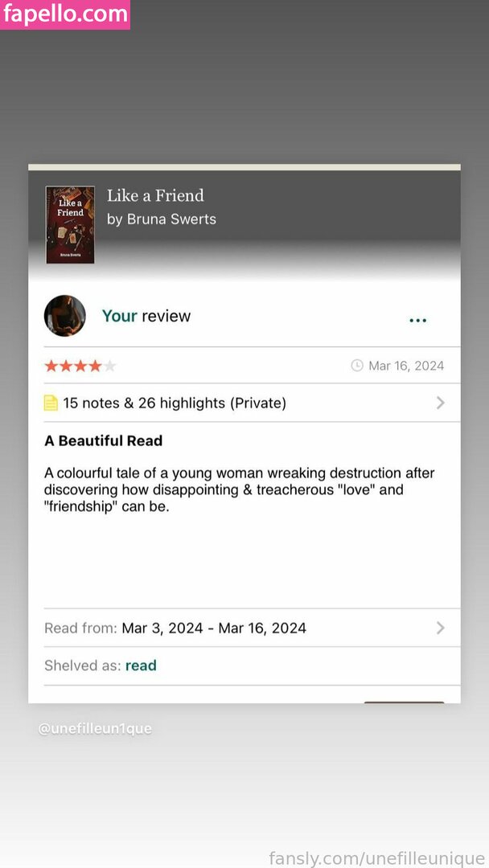This screenshot has width=489, height=868.
Task: Tap the @unefilleun1que handle tag
Action: click(95, 728)
